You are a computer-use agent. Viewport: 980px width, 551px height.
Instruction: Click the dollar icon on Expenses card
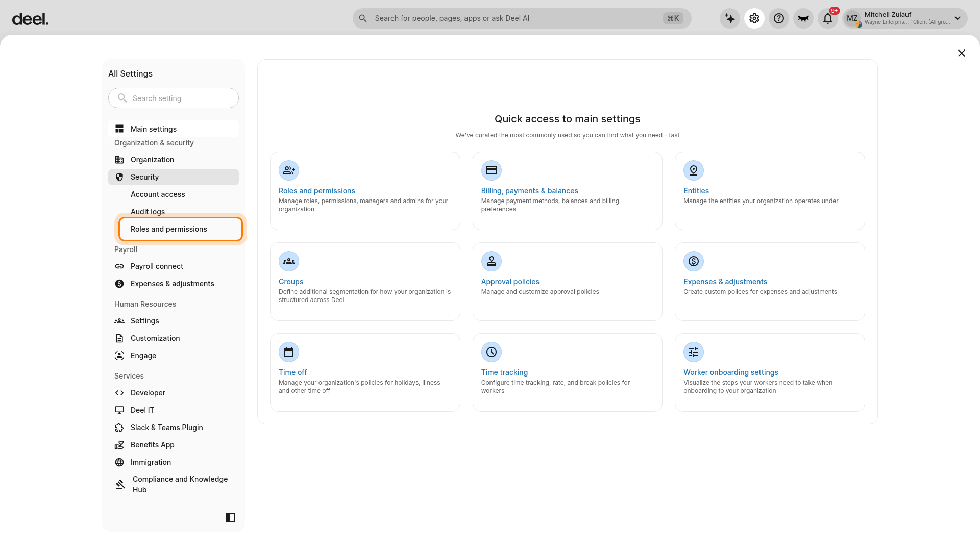click(694, 261)
